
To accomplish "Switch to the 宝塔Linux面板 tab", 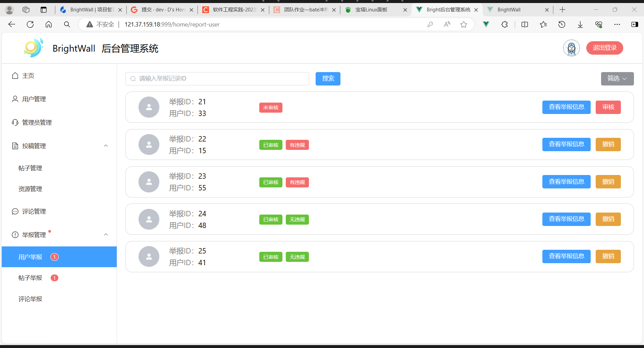I will coord(376,10).
